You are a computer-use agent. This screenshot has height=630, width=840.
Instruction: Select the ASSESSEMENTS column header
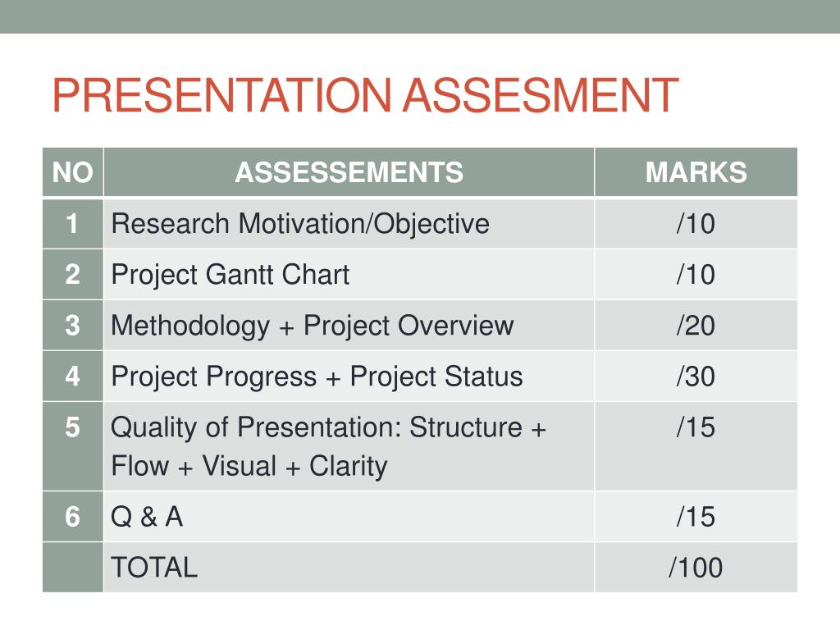(x=349, y=172)
